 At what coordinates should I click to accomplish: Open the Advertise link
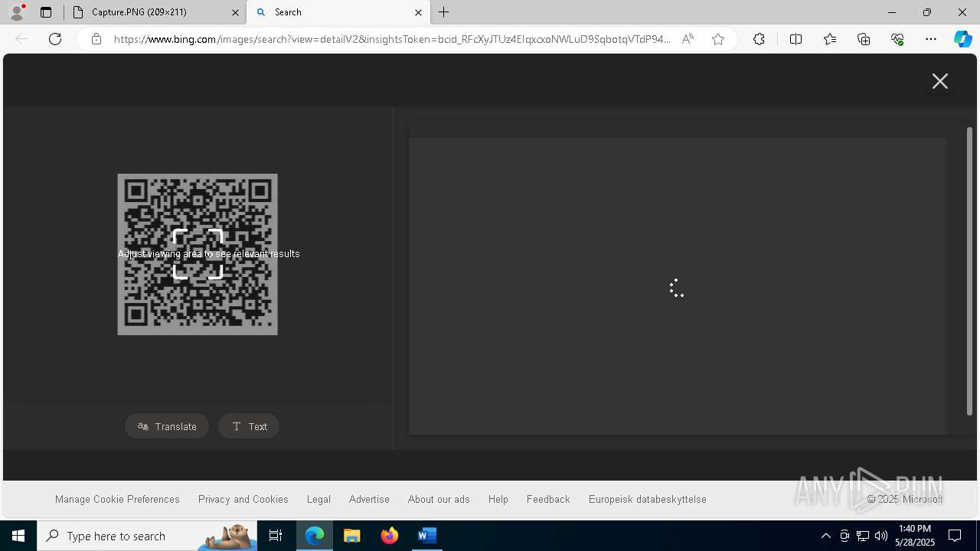coord(369,499)
